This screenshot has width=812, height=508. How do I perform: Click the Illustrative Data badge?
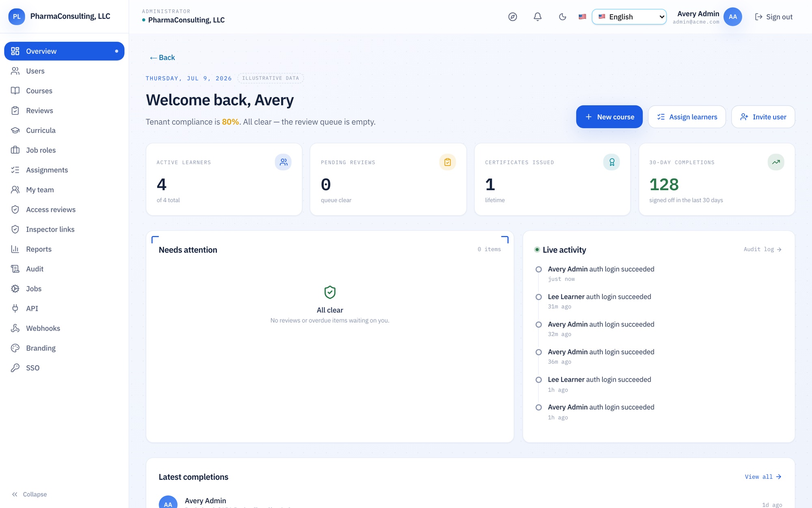pos(270,78)
